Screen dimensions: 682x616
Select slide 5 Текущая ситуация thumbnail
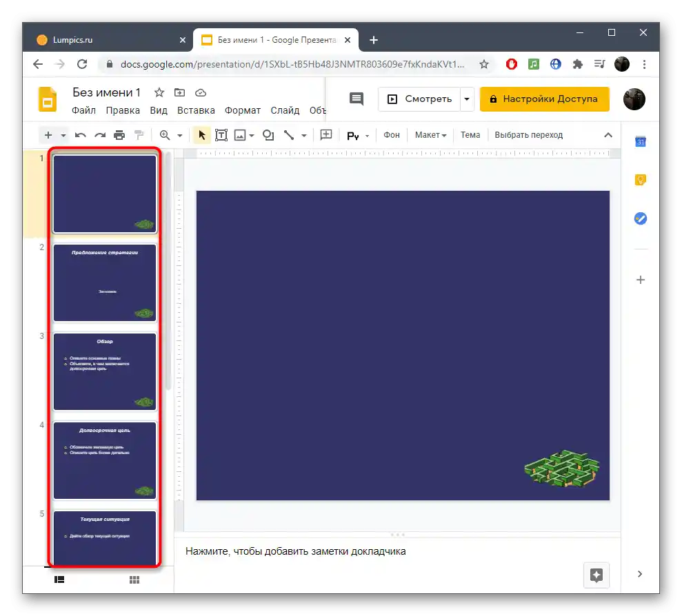click(x=104, y=538)
